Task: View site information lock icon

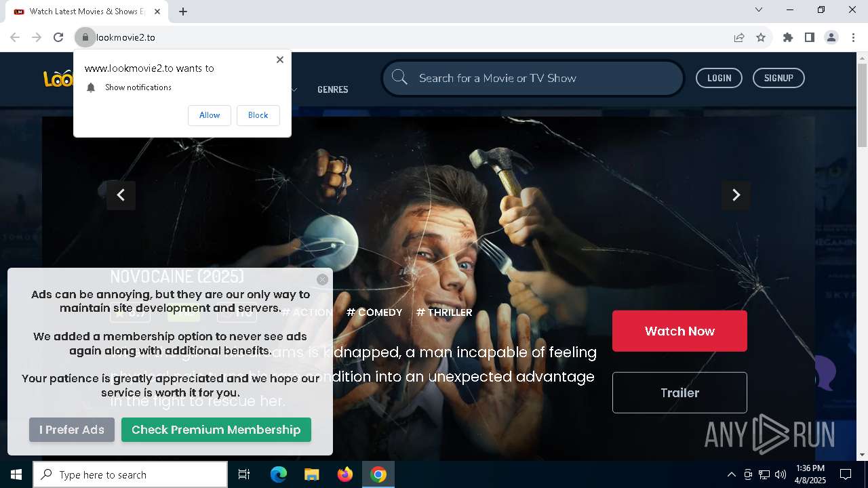Action: pos(85,37)
